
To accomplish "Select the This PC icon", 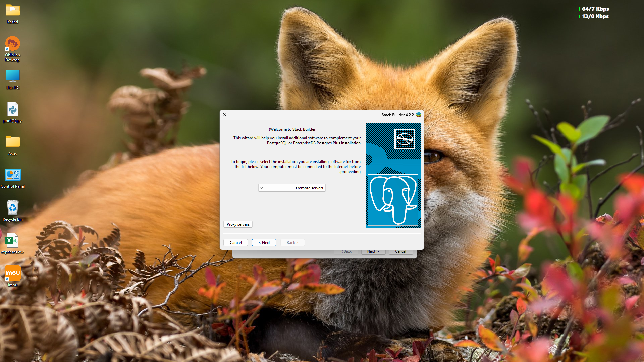I will (12, 76).
